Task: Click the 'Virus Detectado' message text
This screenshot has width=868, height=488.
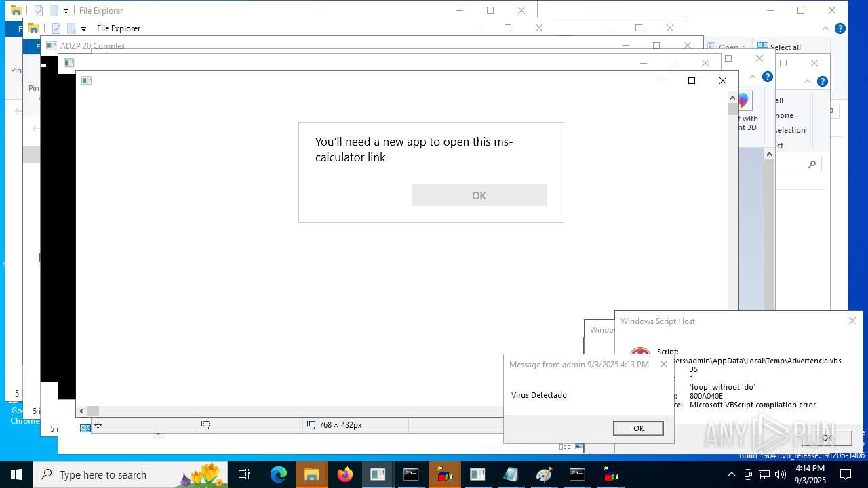Action: pos(539,395)
